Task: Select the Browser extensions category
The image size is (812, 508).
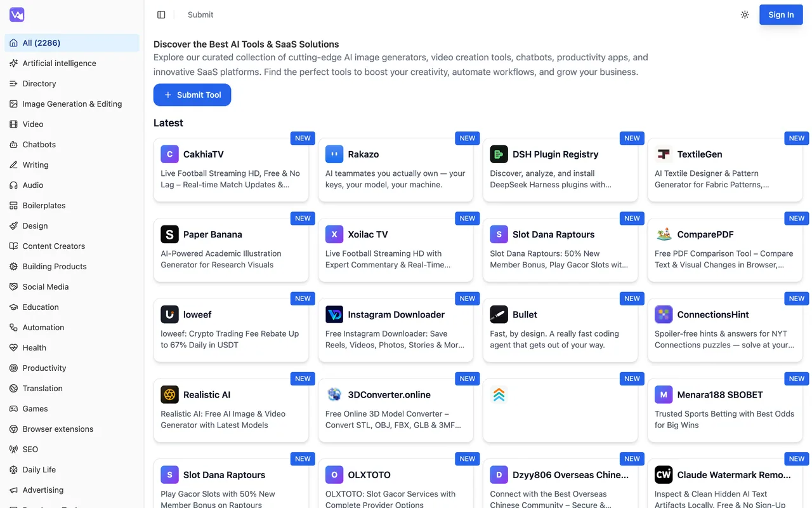Action: 72,429
